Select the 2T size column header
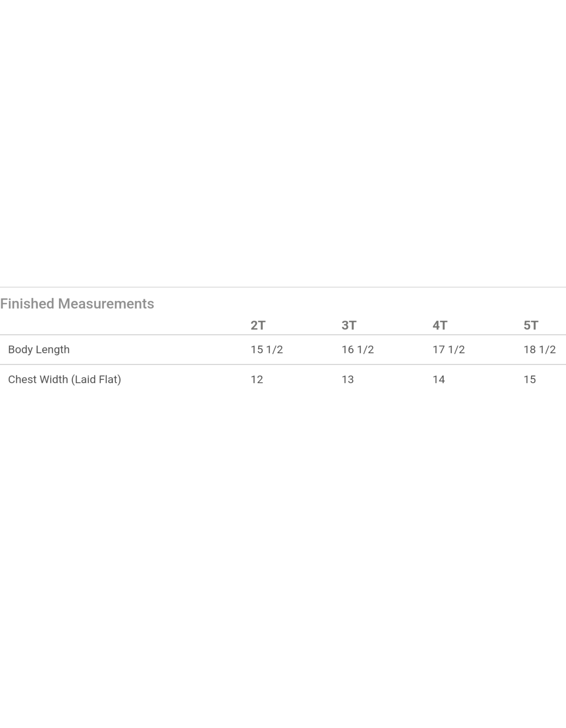Image resolution: width=566 pixels, height=728 pixels. pos(258,325)
